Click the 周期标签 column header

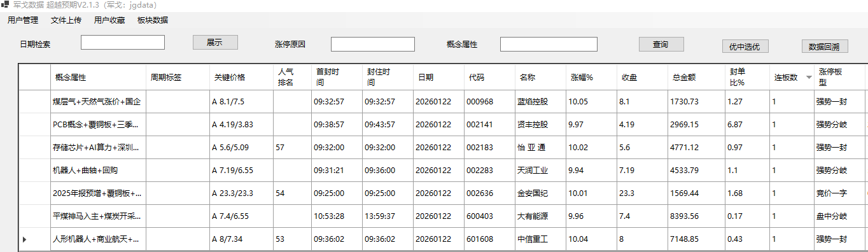click(x=178, y=77)
